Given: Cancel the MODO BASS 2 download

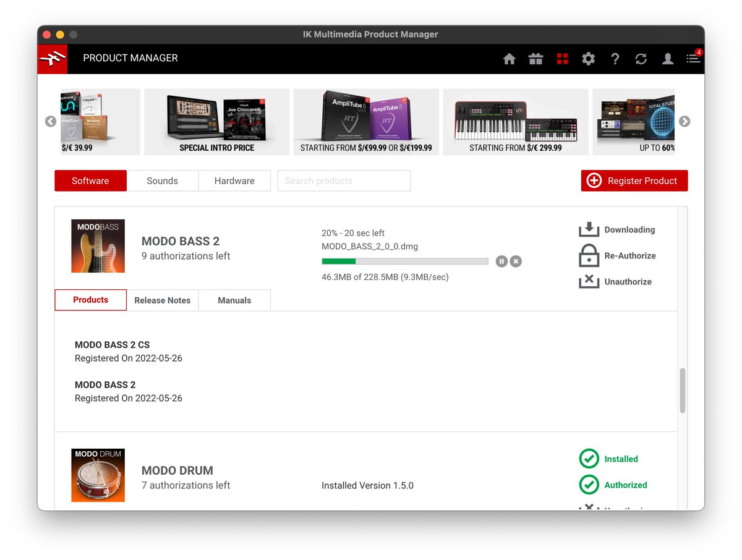Looking at the screenshot, I should coord(516,261).
